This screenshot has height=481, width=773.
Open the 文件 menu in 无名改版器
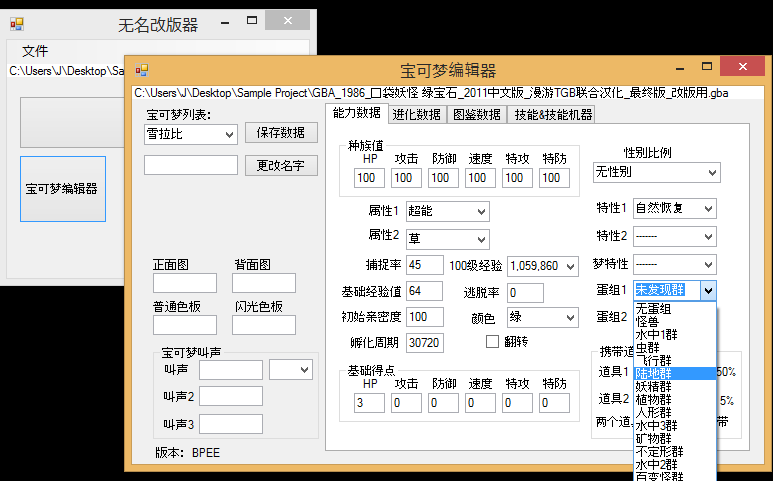coord(35,51)
